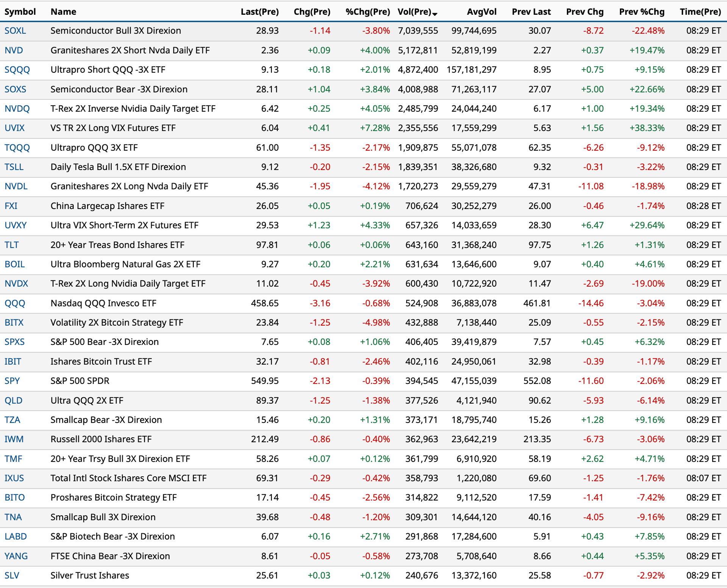727x588 pixels.
Task: Open the TQQQ ticker link
Action: click(x=17, y=148)
